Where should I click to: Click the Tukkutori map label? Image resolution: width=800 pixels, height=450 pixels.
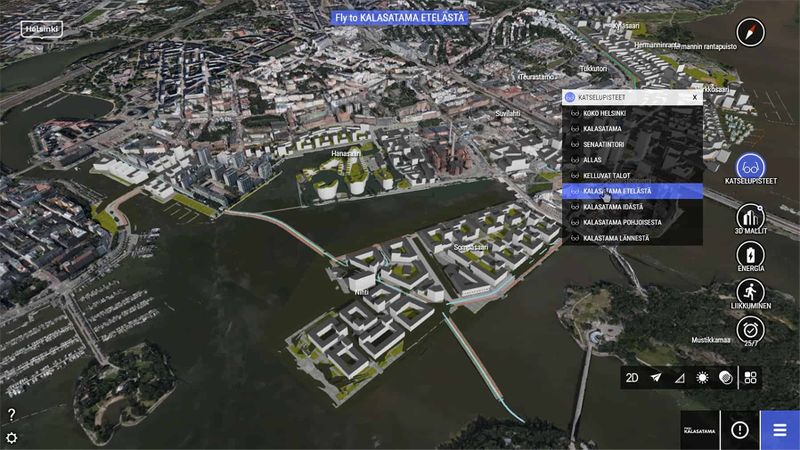[x=593, y=68]
